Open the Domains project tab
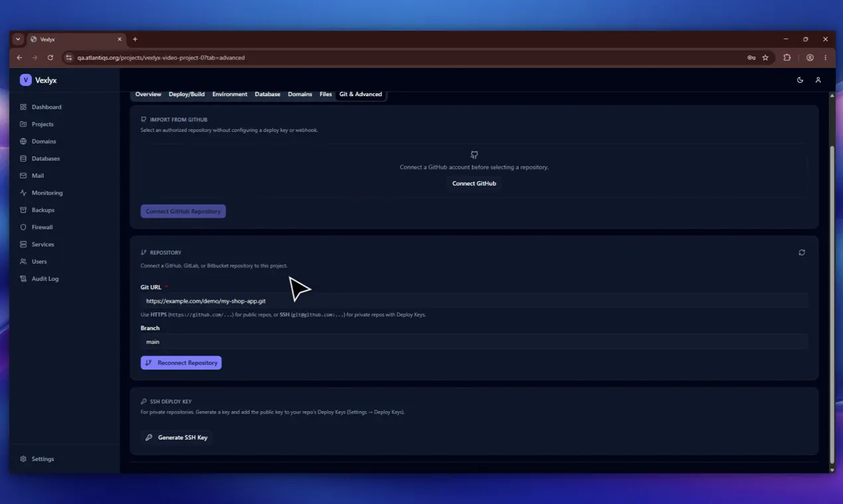Viewport: 843px width, 504px height. 300,94
